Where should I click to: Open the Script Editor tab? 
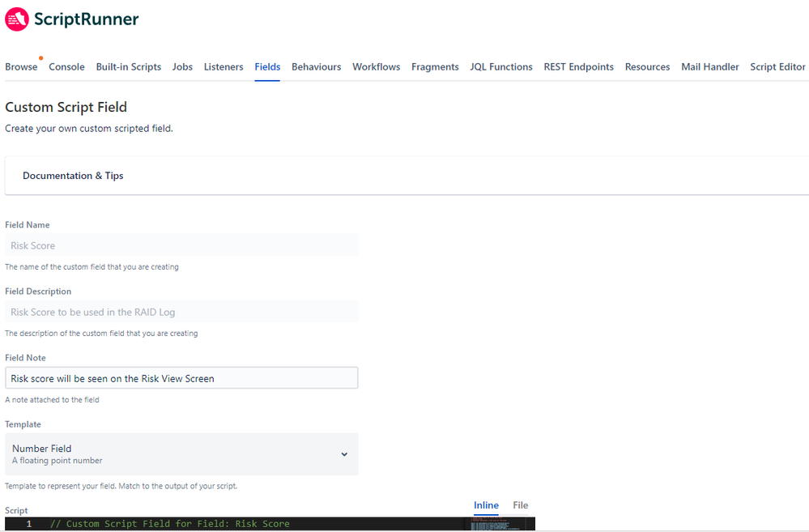(x=777, y=66)
